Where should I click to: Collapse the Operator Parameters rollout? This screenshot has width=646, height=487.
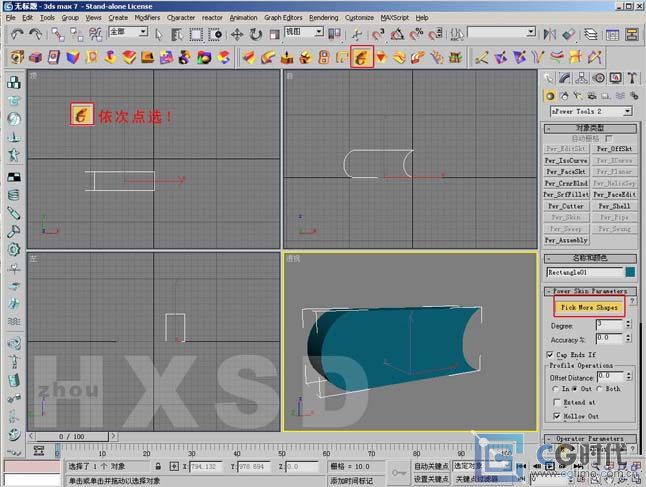(x=590, y=438)
